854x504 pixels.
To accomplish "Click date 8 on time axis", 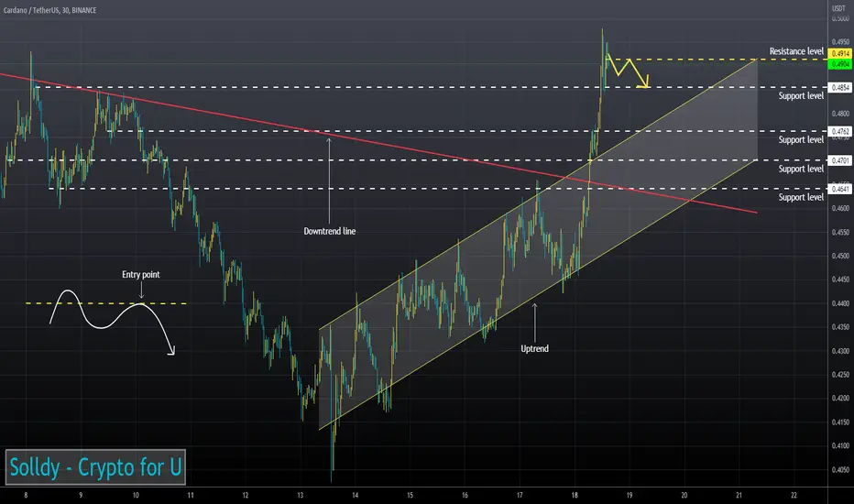I will pyautogui.click(x=26, y=495).
